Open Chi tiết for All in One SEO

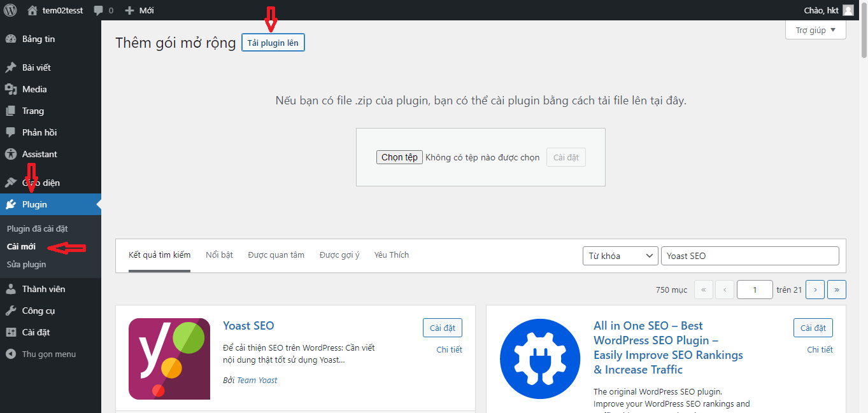(820, 349)
